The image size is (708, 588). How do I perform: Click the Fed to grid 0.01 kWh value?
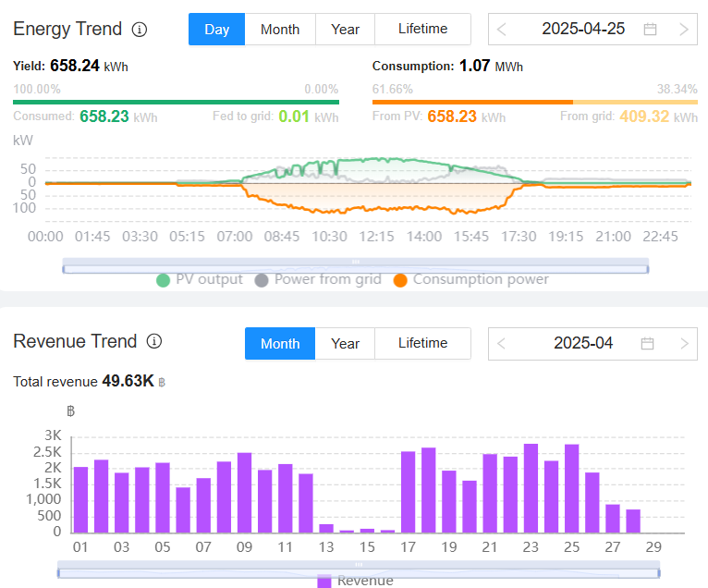[309, 116]
